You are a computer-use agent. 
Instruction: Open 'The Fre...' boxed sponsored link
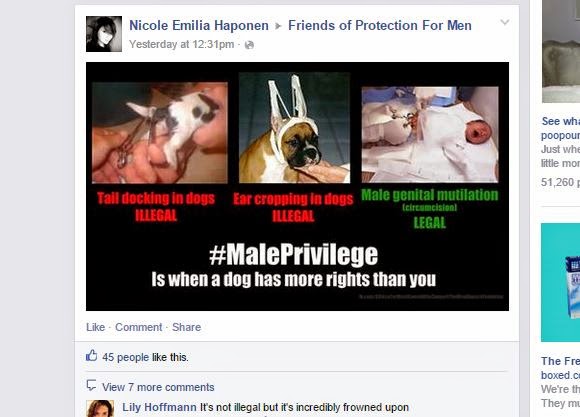[560, 368]
